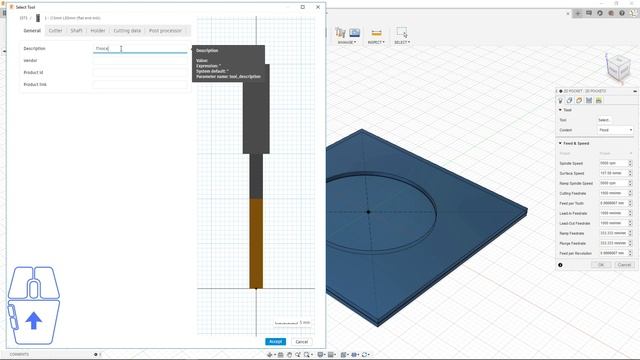Image resolution: width=640 pixels, height=360 pixels.
Task: Open the help question mark icon
Action: [622, 13]
